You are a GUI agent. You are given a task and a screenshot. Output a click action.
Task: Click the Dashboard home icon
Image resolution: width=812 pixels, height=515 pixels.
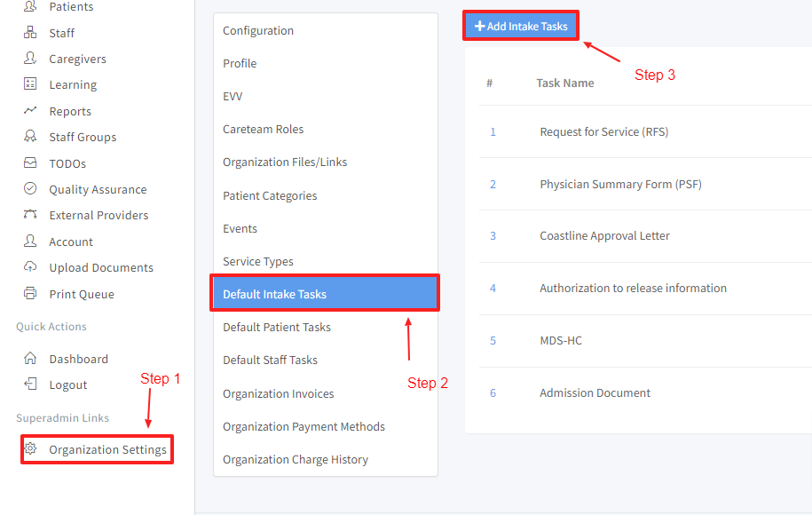pos(30,359)
